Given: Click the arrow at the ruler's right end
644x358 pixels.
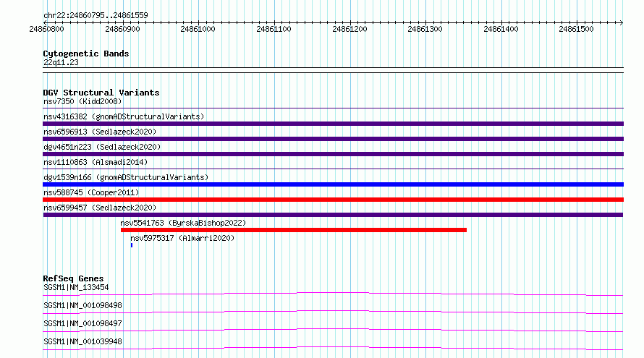Looking at the screenshot, I should (x=621, y=22).
